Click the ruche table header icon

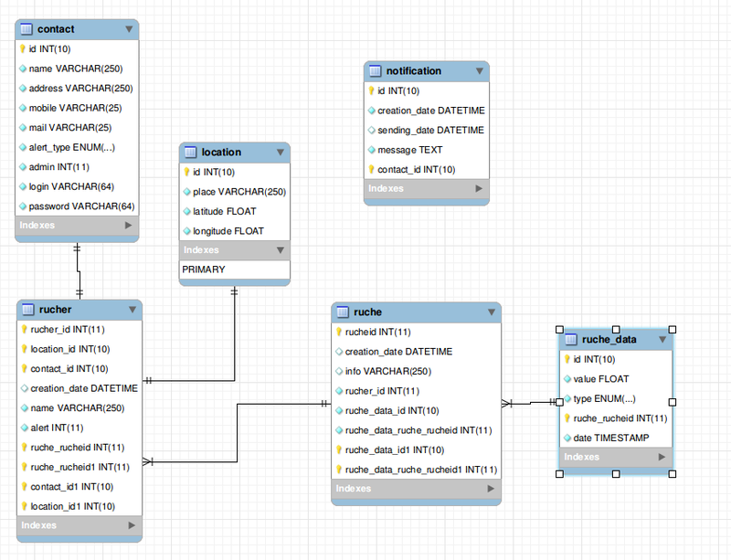pos(342,312)
